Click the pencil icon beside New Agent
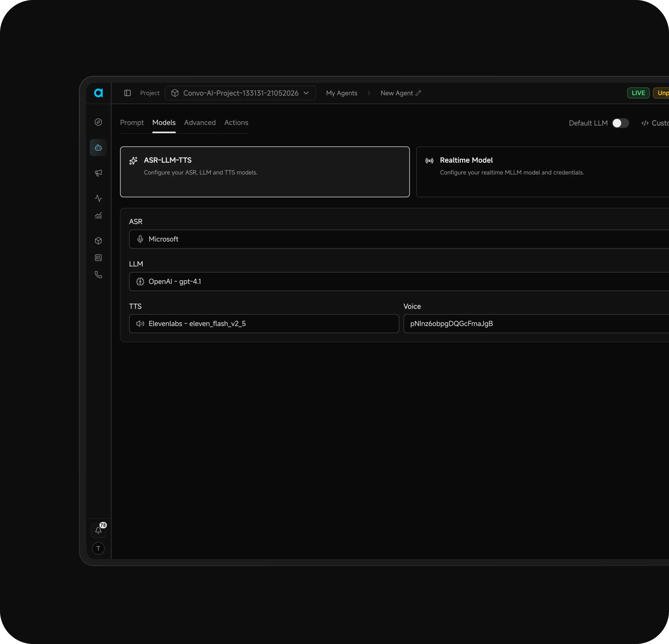This screenshot has width=669, height=644. [418, 93]
